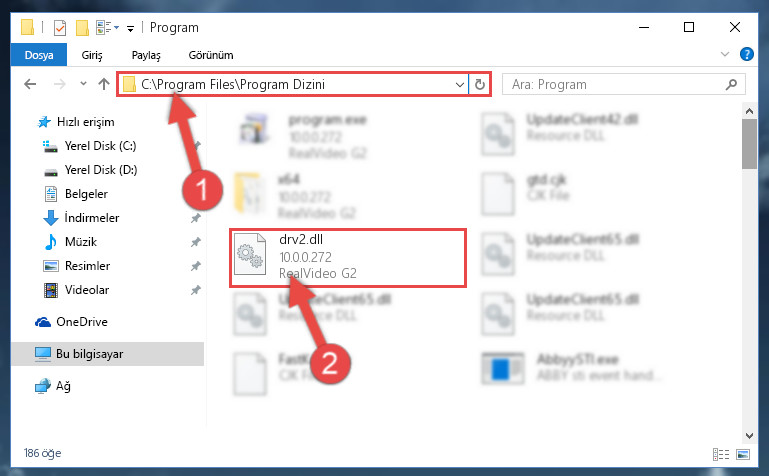Viewport: 769px width, 476px height.
Task: Click search magnifier icon in search box
Action: coord(731,84)
